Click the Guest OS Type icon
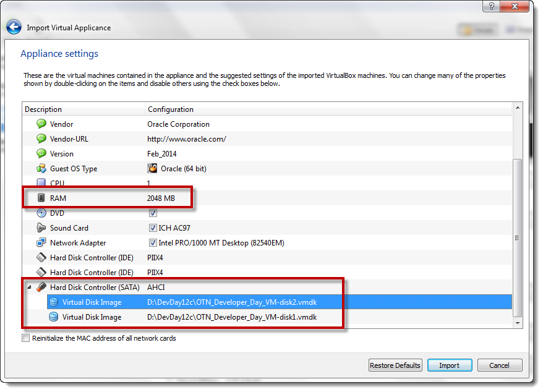Image resolution: width=543 pixels, height=392 pixels. pos(41,168)
